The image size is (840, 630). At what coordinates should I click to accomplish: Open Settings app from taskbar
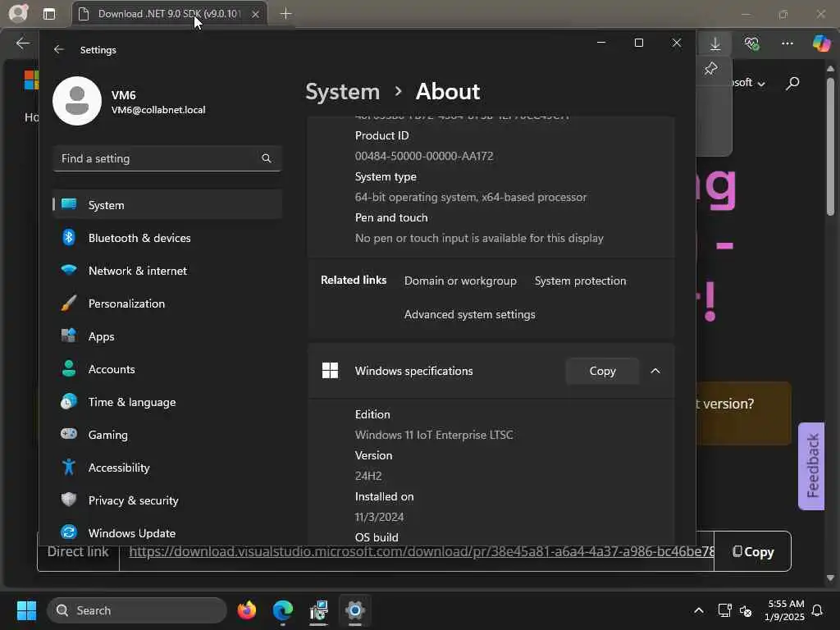(x=354, y=610)
